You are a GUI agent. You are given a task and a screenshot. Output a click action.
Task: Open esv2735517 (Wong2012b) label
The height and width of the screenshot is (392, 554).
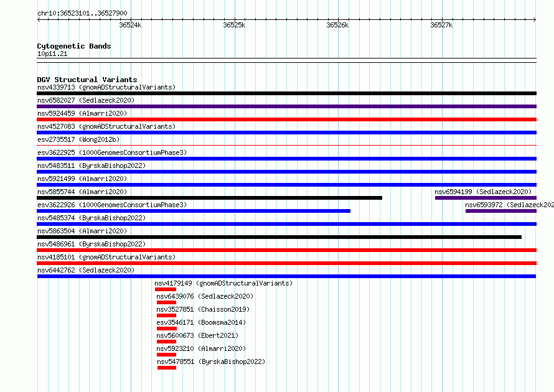pyautogui.click(x=78, y=139)
